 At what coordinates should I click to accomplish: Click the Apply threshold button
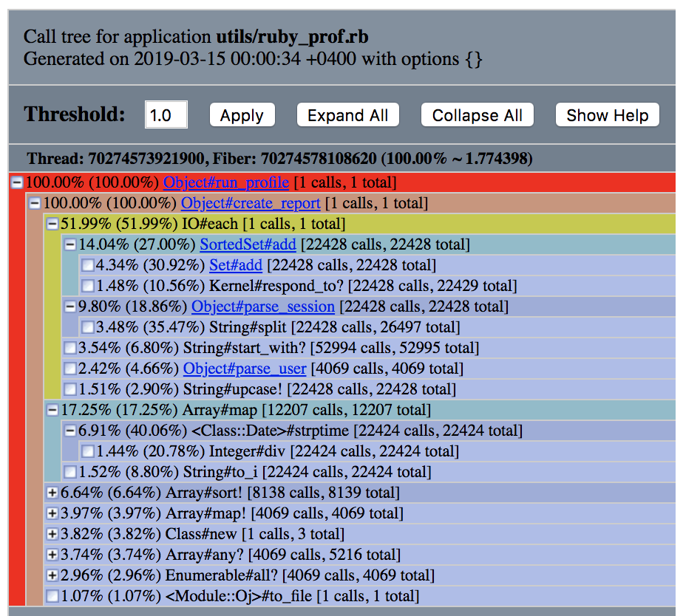242,116
